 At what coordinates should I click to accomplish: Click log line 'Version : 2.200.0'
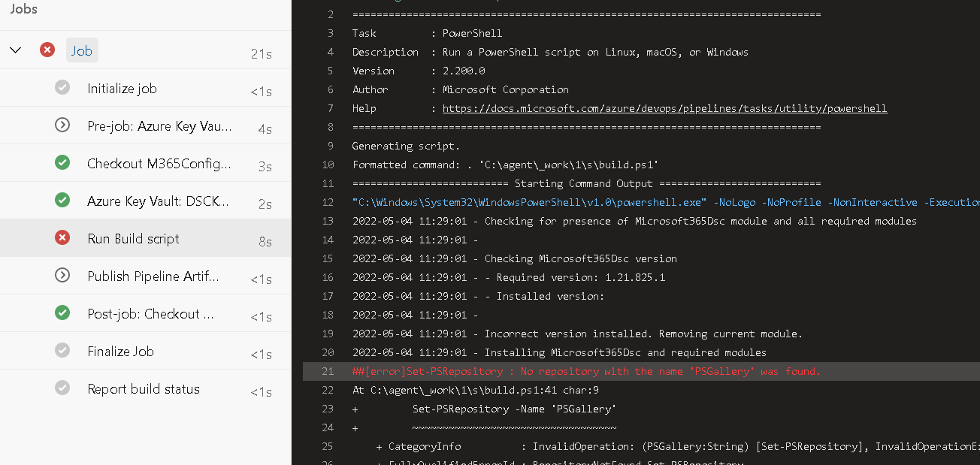coord(419,71)
